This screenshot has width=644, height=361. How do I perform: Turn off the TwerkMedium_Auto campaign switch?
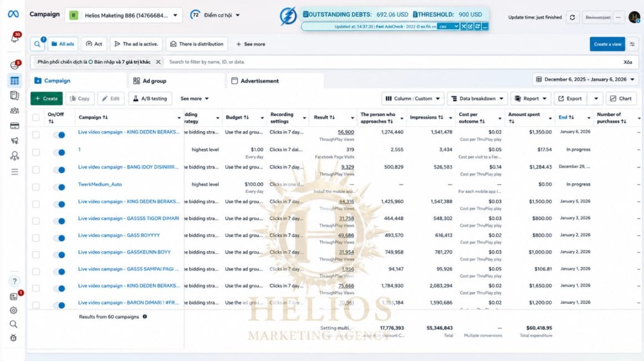click(x=59, y=187)
